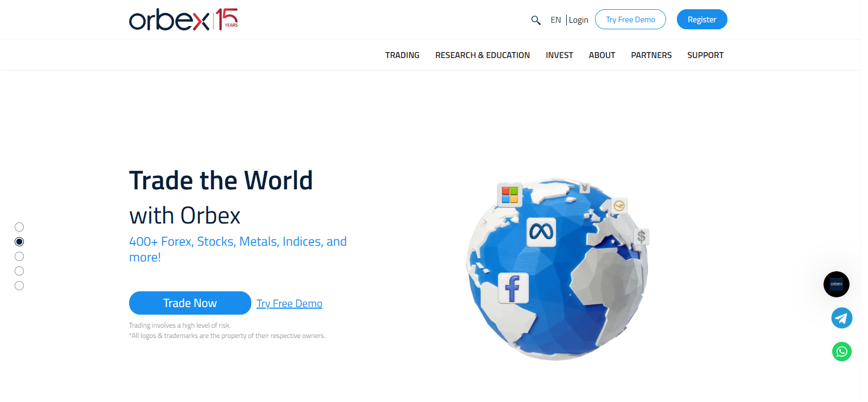868x402 pixels.
Task: Open the WhatsApp chat icon
Action: click(841, 352)
